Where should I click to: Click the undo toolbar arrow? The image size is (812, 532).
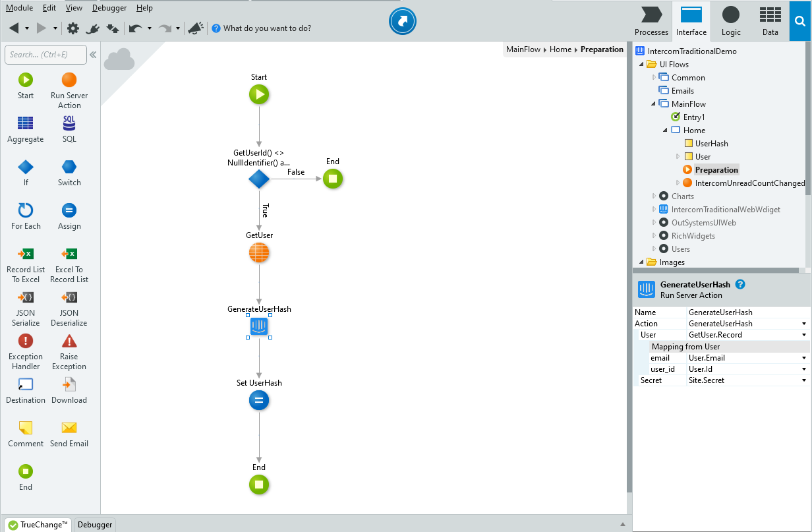coord(135,28)
